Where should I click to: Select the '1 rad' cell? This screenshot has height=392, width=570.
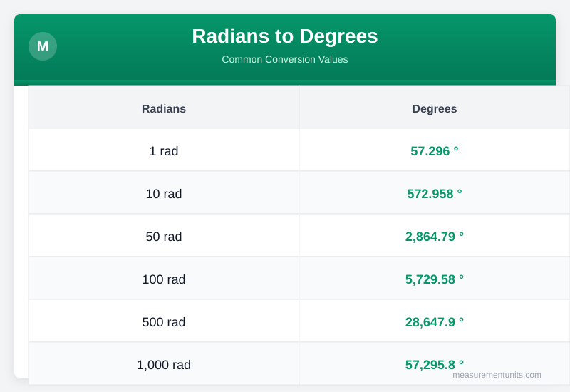click(x=164, y=151)
